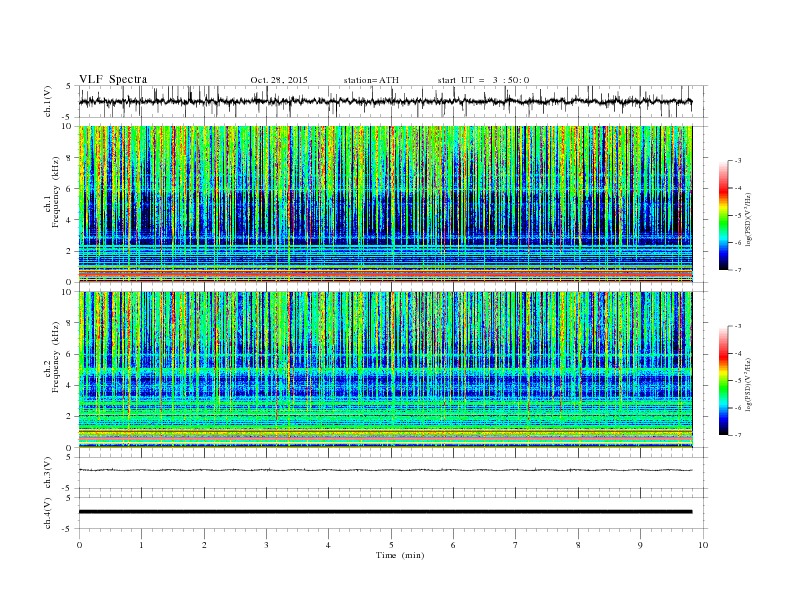Select the ch.2 color bar "log(PSD)(V²/Hz)" label
Screen dimensions: 792x612
(x=748, y=384)
